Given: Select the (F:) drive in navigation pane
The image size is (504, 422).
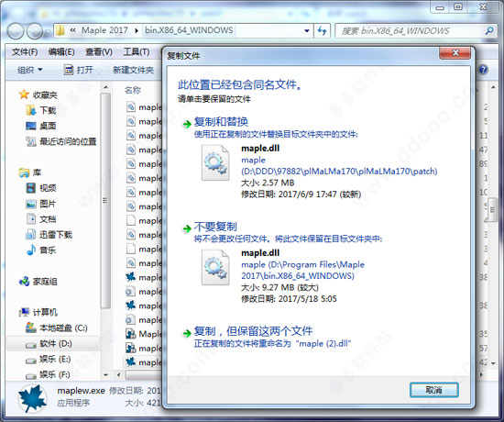Looking at the screenshot, I should point(48,374).
